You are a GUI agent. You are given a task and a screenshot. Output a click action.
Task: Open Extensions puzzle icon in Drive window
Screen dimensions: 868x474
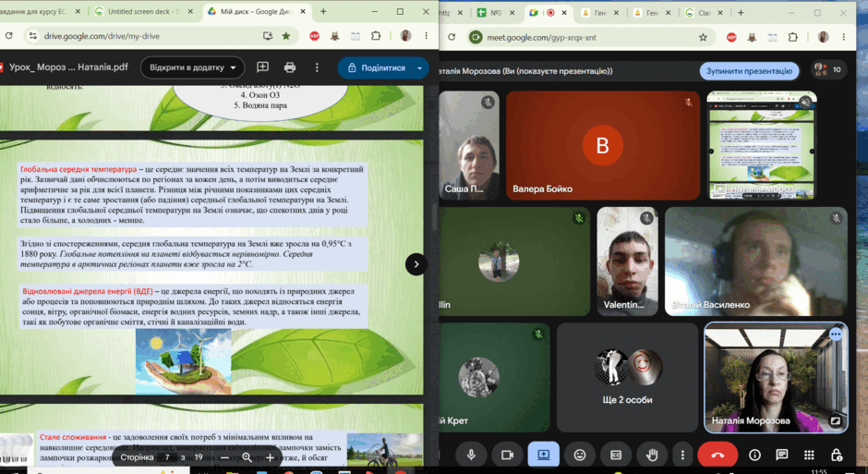click(x=376, y=36)
